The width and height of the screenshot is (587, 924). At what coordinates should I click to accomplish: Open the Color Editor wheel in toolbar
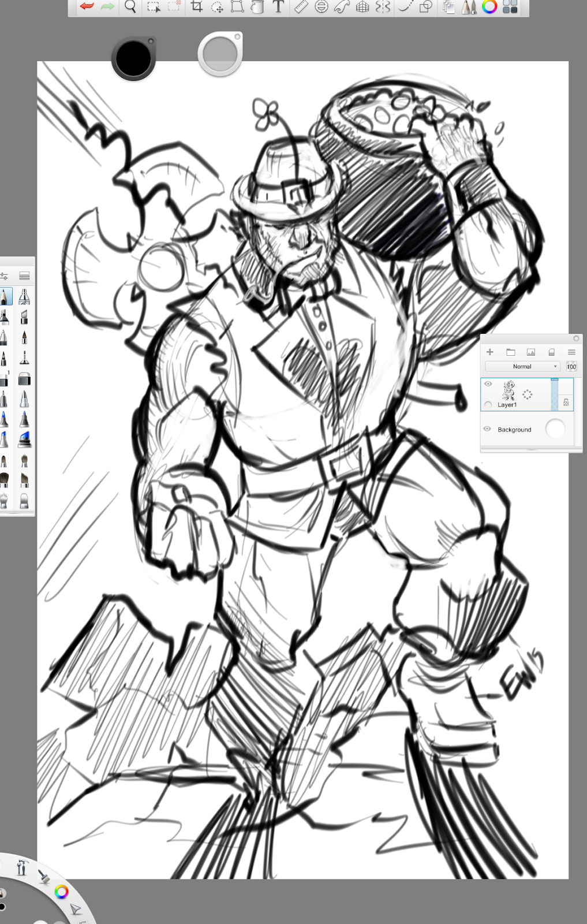pos(489,7)
